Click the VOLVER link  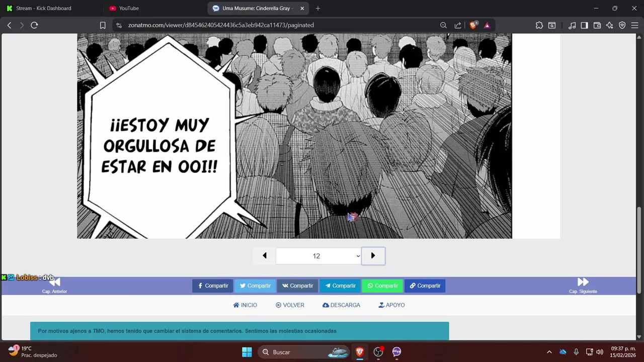point(290,305)
